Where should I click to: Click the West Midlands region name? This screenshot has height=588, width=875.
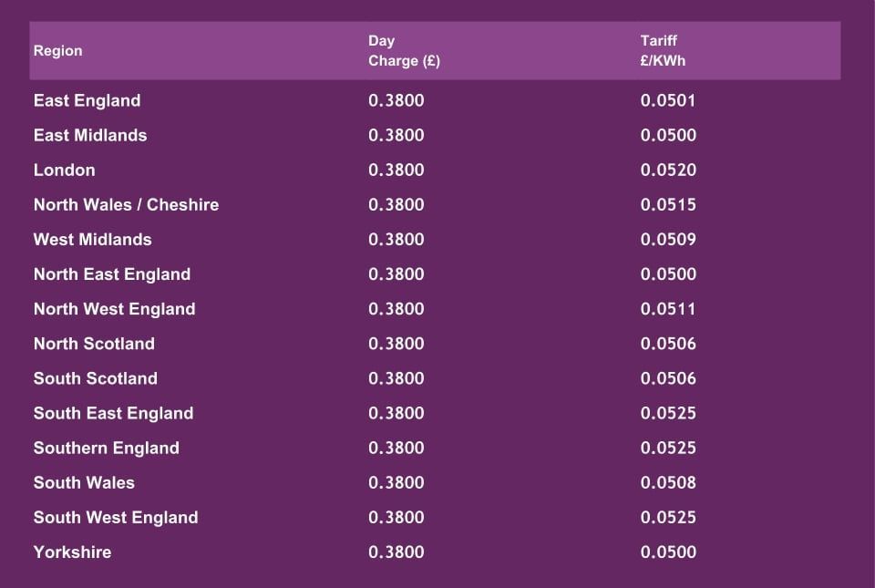pyautogui.click(x=93, y=239)
